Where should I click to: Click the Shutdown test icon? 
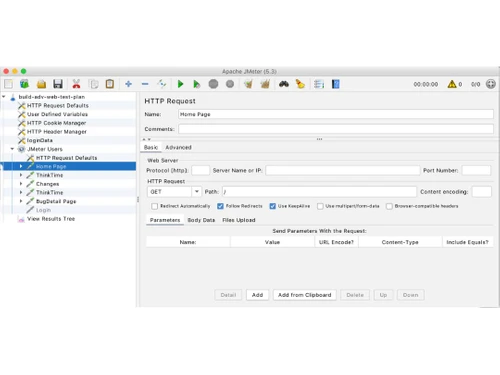coord(230,84)
